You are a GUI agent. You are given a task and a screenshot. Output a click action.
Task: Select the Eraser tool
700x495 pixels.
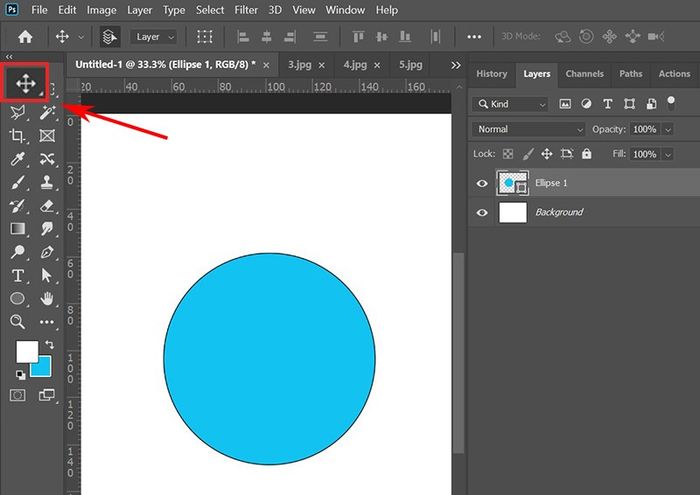coord(47,206)
